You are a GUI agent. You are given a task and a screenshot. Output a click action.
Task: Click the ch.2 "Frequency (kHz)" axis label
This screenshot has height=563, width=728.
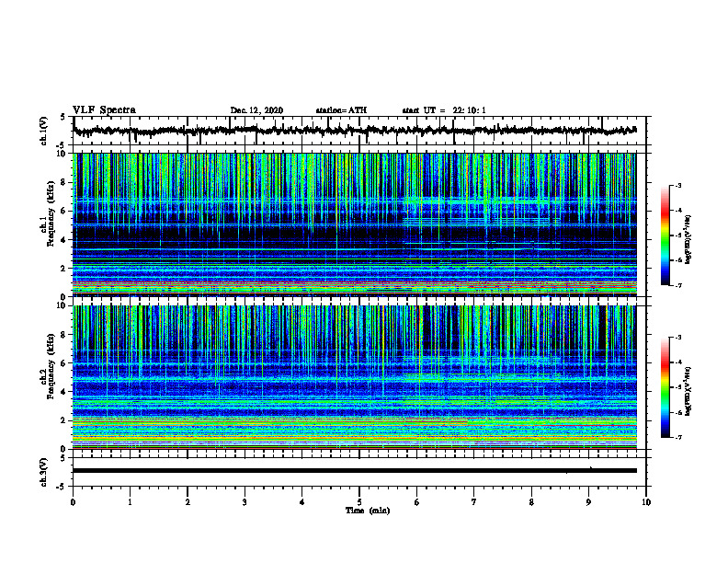[51, 366]
